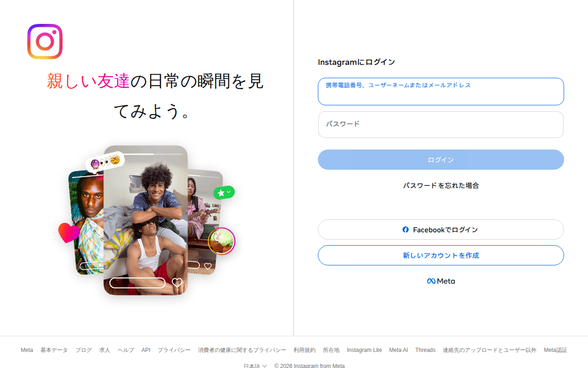
Task: Open the パスワードを忘れた場合 link
Action: (441, 185)
